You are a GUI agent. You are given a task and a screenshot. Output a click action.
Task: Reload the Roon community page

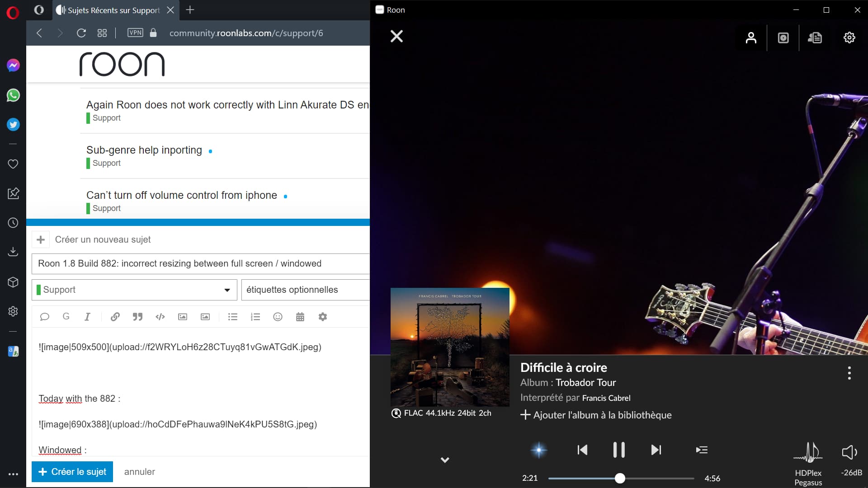pos(81,33)
